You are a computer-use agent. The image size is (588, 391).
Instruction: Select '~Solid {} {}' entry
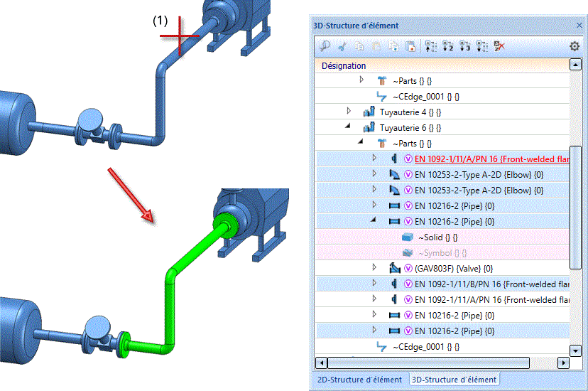(438, 237)
